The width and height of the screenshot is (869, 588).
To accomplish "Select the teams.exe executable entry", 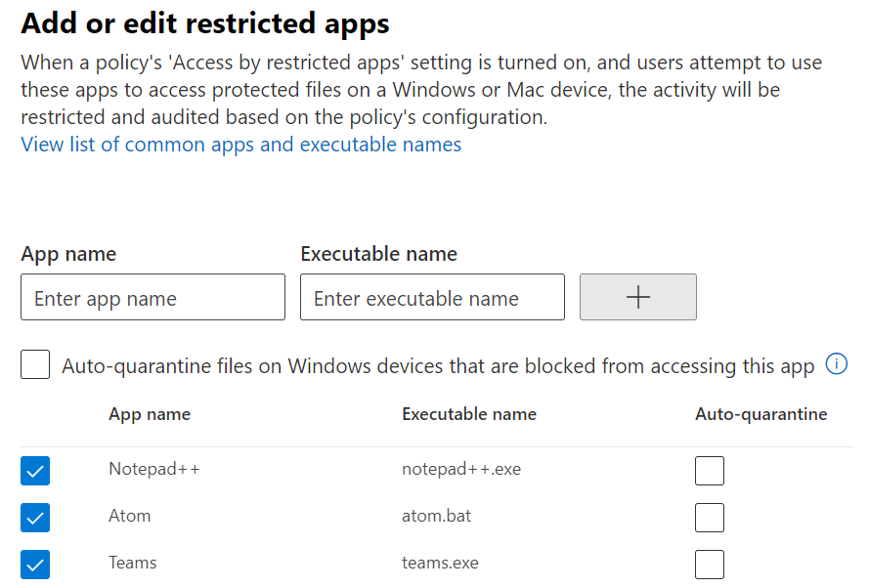I will coord(440,563).
